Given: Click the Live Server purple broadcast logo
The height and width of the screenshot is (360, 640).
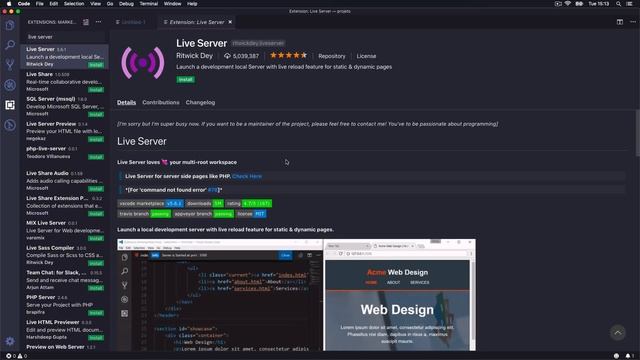Looking at the screenshot, I should (x=143, y=63).
